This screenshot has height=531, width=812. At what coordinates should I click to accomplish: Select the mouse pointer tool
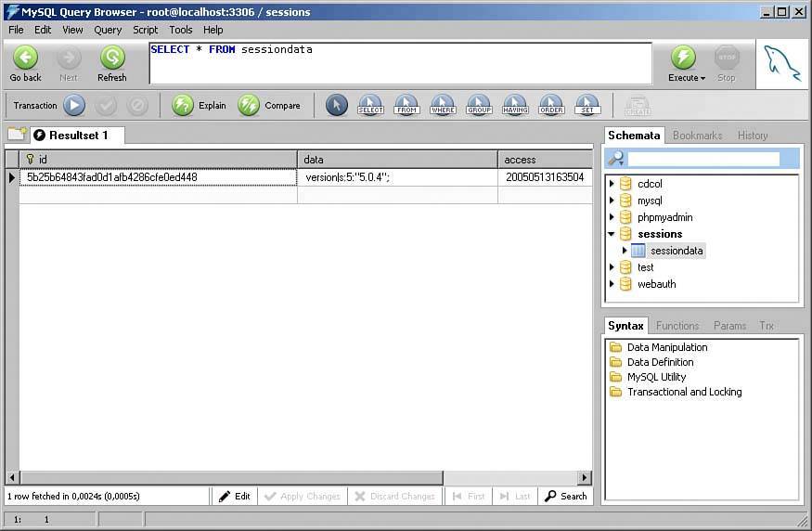click(337, 105)
